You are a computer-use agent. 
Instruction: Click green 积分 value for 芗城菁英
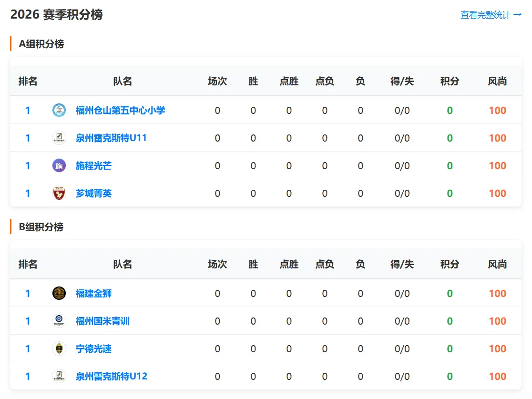450,194
